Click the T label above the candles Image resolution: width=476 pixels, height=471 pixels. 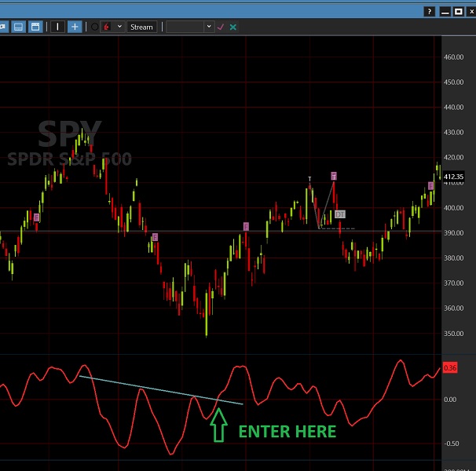[x=309, y=179]
